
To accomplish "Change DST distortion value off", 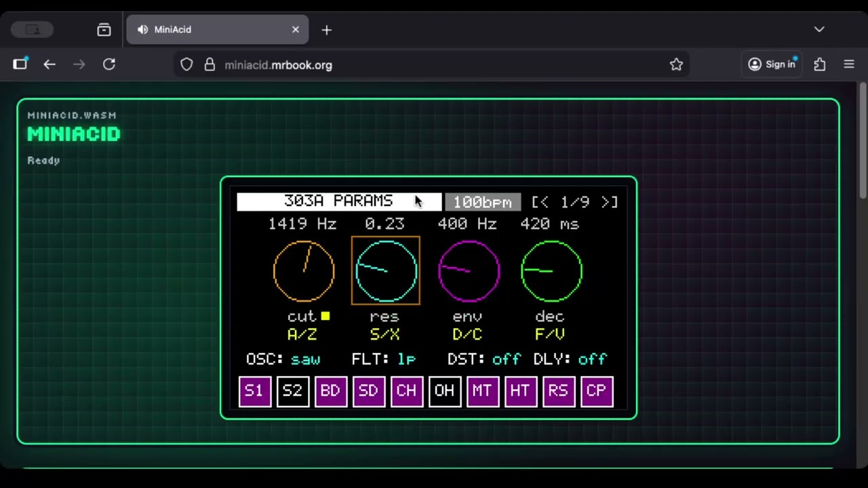I will (x=507, y=359).
